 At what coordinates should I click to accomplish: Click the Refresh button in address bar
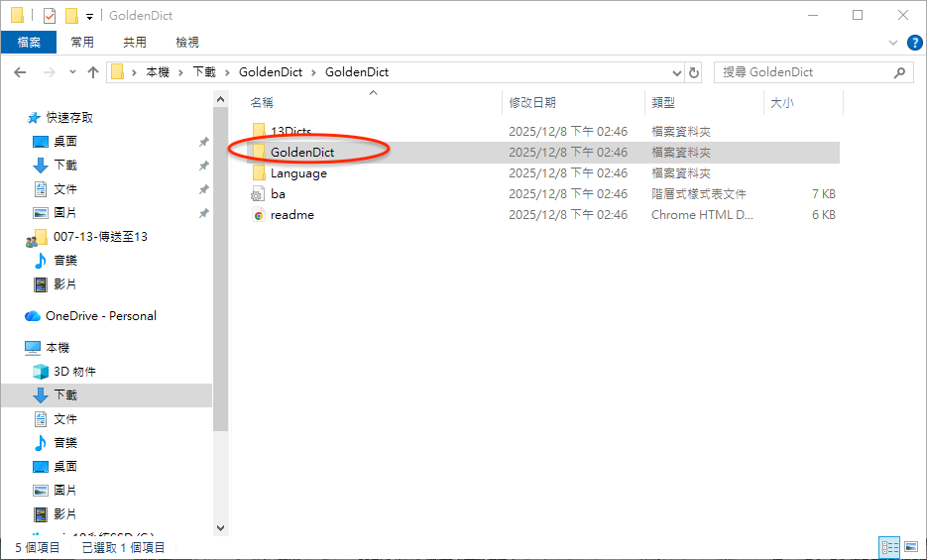(694, 72)
